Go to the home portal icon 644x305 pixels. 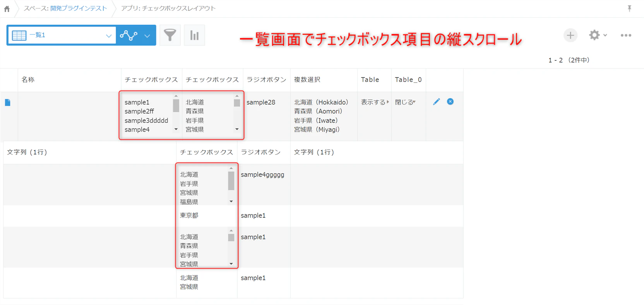[7, 9]
